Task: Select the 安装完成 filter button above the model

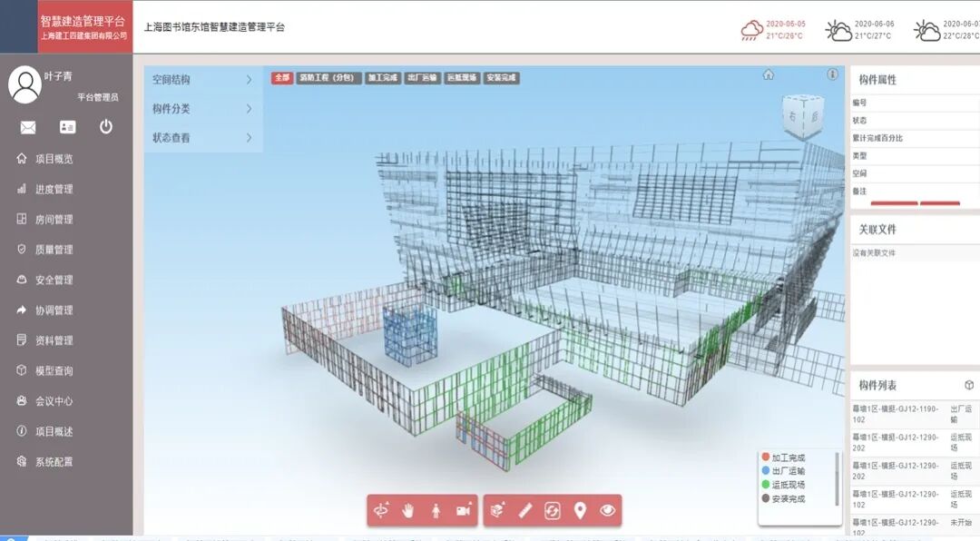Action: (502, 77)
